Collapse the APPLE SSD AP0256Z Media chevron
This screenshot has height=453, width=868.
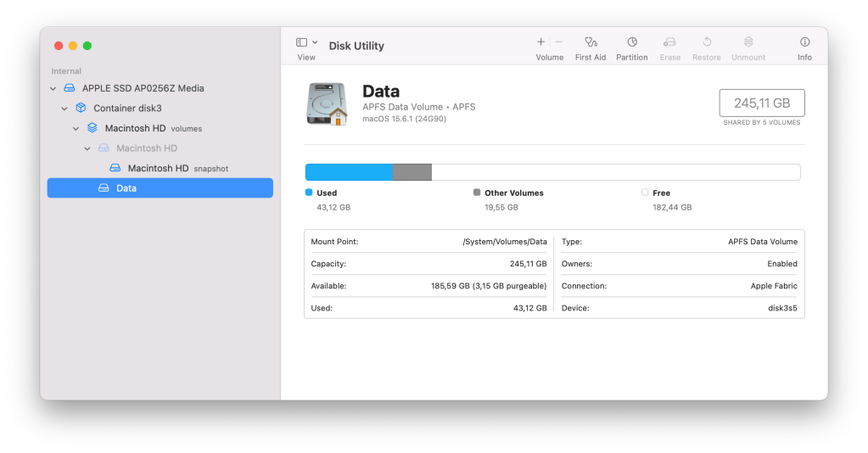coord(53,88)
